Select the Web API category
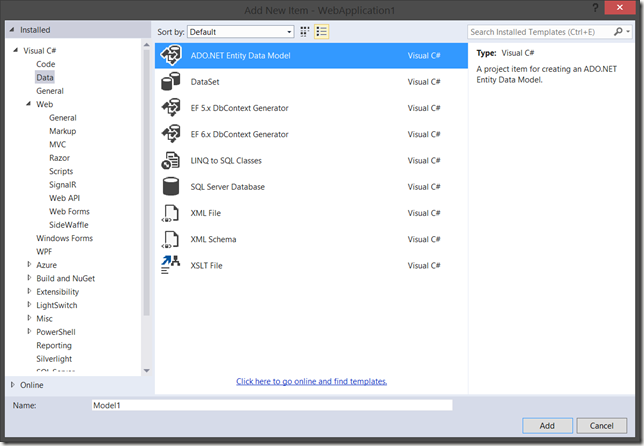Screen dimensions: 644x446 pyautogui.click(x=64, y=198)
